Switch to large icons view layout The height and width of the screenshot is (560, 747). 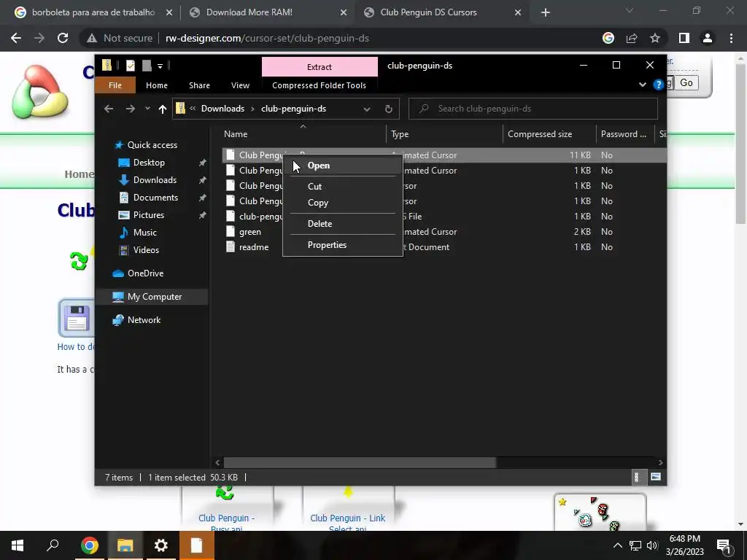(656, 477)
